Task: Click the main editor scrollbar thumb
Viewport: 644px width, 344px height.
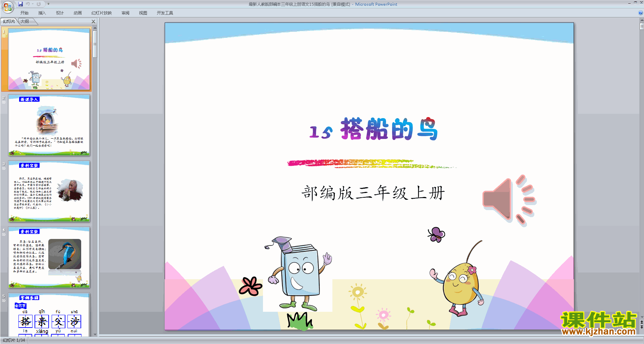Action: point(642,26)
